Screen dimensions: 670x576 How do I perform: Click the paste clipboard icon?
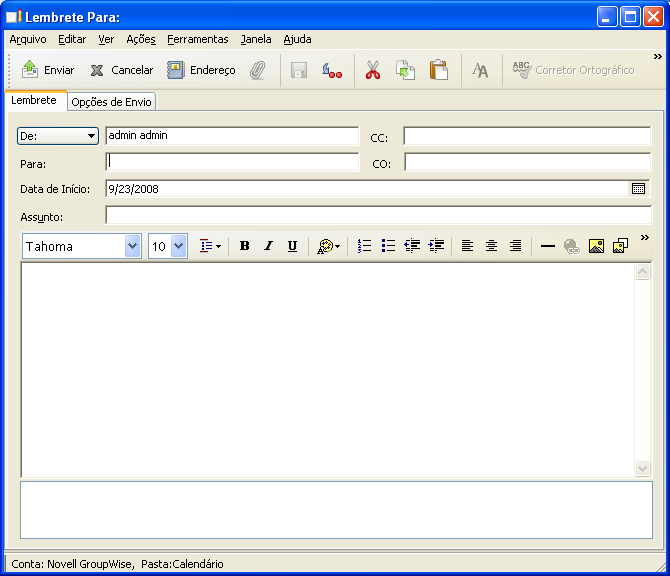[x=438, y=70]
